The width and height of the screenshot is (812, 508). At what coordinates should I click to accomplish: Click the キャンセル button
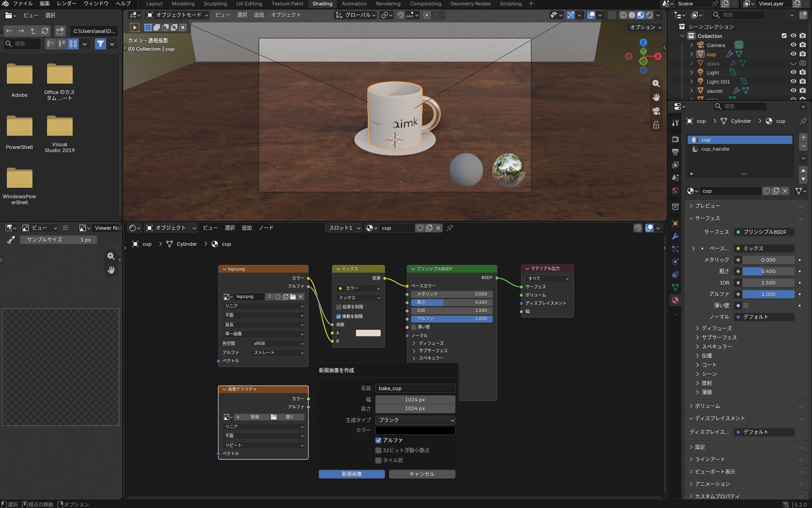(x=422, y=474)
